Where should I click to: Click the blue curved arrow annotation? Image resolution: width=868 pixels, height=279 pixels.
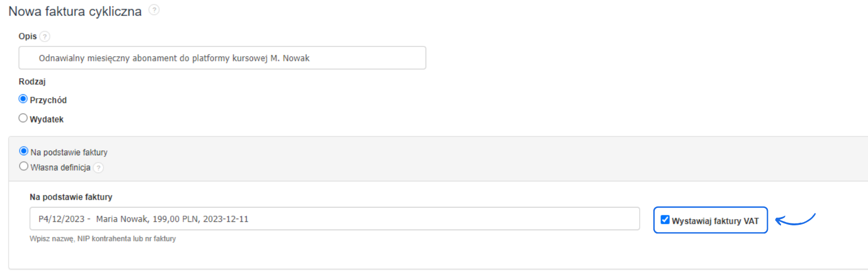coord(795,220)
